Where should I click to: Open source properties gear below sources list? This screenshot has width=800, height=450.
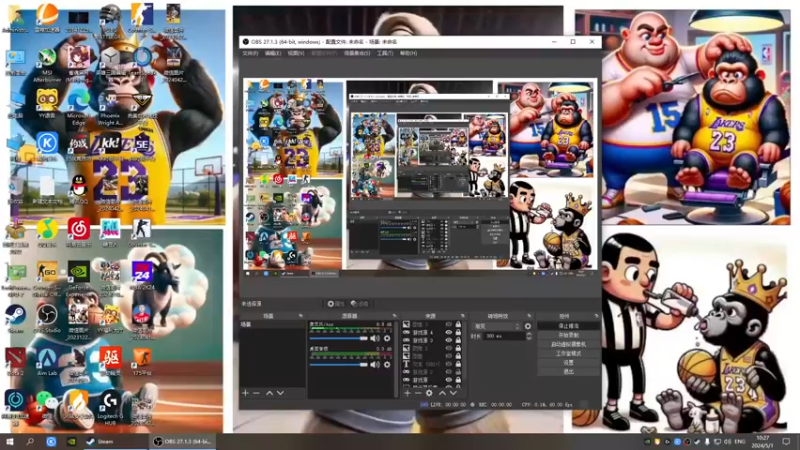(429, 393)
